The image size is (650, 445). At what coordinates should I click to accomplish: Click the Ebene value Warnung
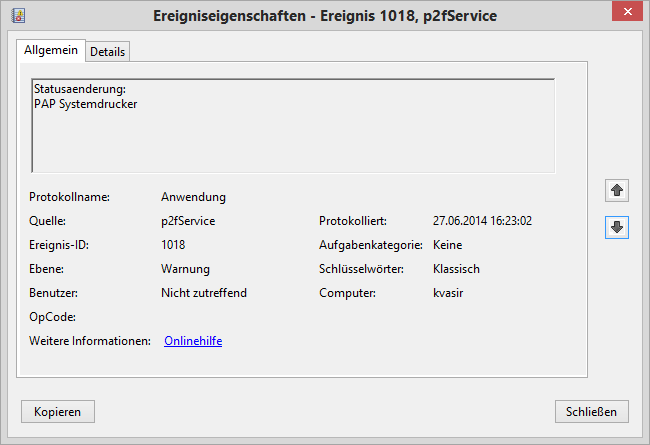click(x=185, y=269)
